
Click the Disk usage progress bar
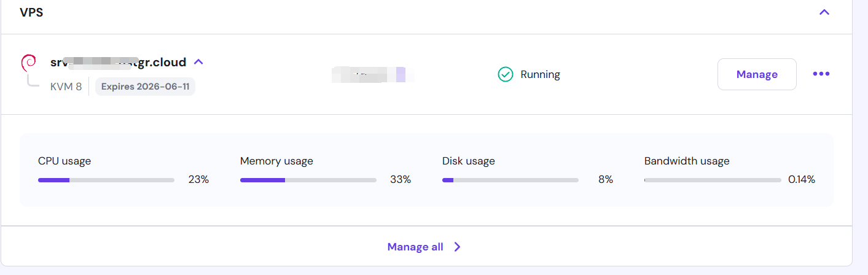click(x=510, y=180)
